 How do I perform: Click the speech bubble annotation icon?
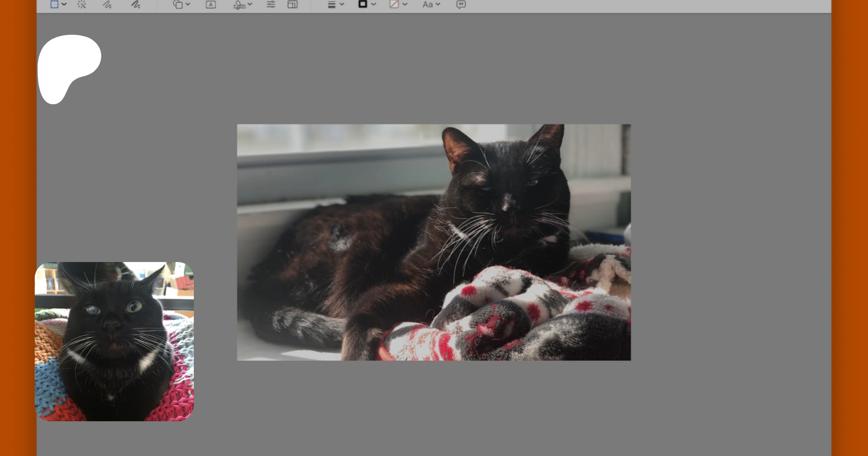[461, 4]
